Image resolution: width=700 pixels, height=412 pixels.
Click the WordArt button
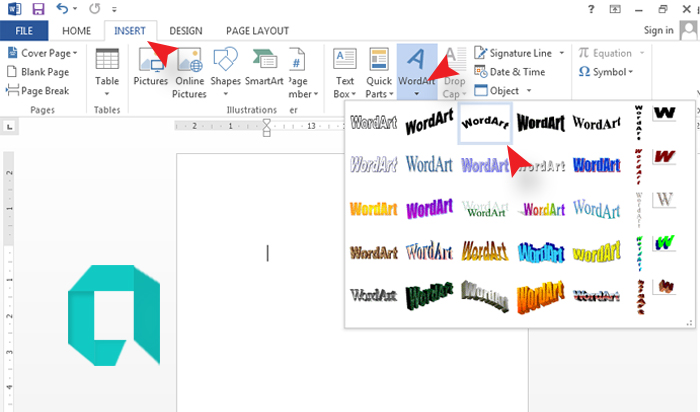(x=417, y=72)
